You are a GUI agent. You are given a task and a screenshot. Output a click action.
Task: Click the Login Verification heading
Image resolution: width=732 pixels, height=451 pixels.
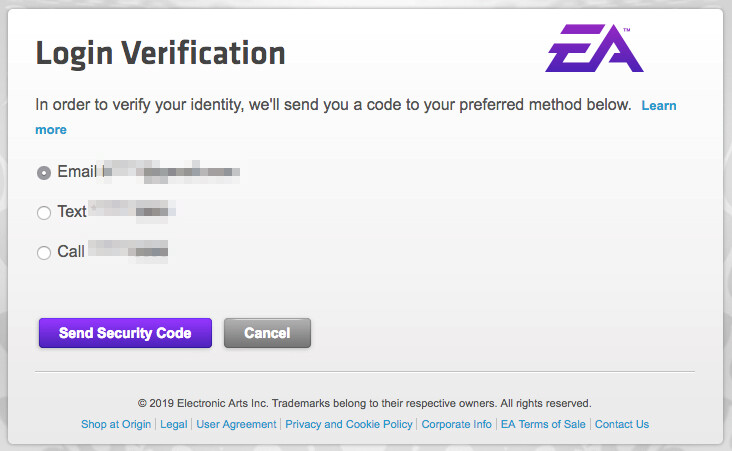click(x=160, y=53)
